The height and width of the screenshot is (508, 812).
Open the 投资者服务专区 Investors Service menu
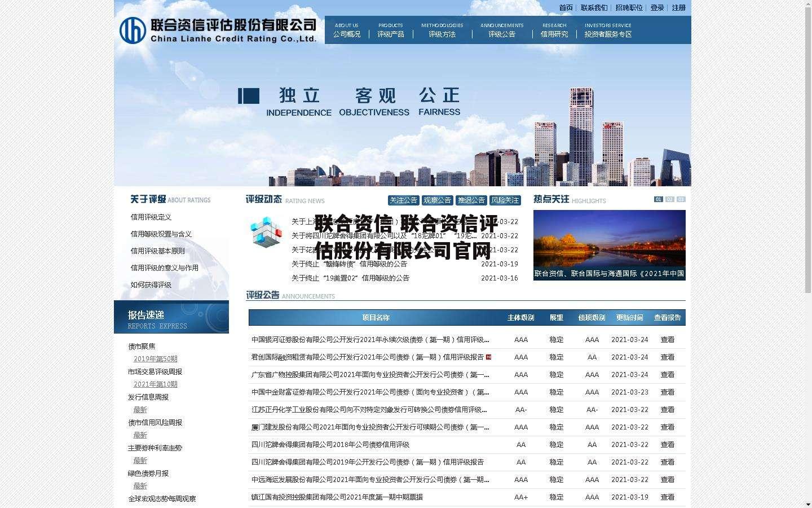click(608, 30)
